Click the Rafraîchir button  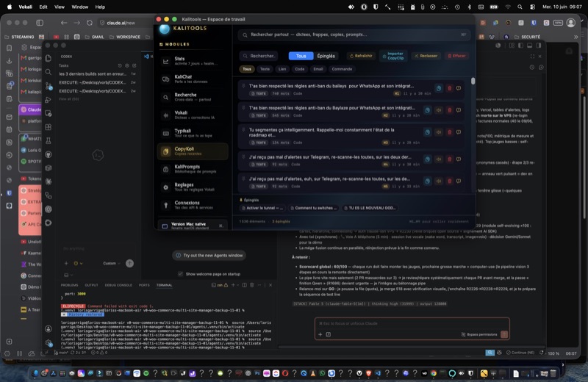361,56
